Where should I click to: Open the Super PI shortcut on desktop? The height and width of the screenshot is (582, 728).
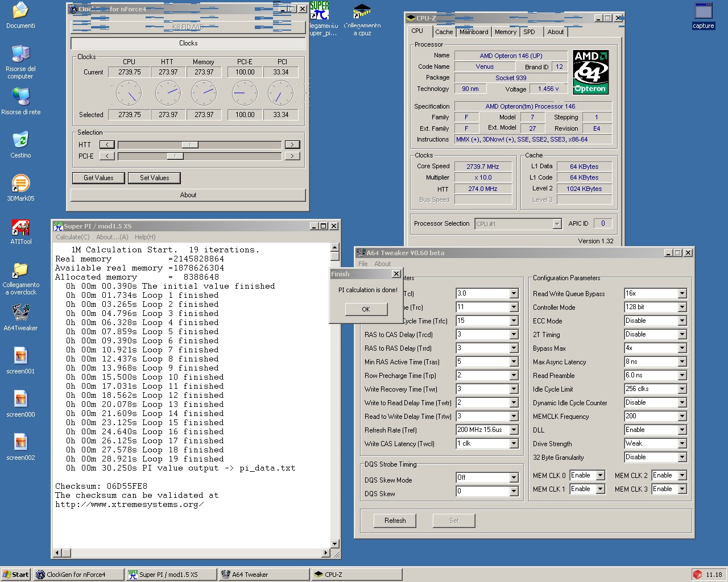[x=322, y=19]
